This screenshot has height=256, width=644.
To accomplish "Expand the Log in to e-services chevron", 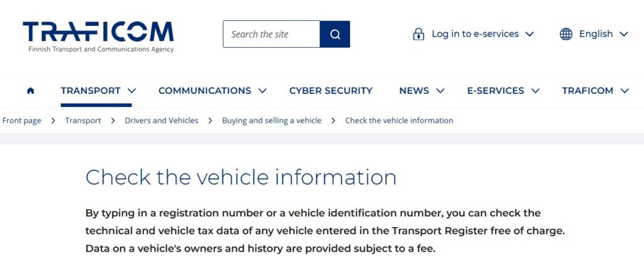I will pyautogui.click(x=530, y=34).
